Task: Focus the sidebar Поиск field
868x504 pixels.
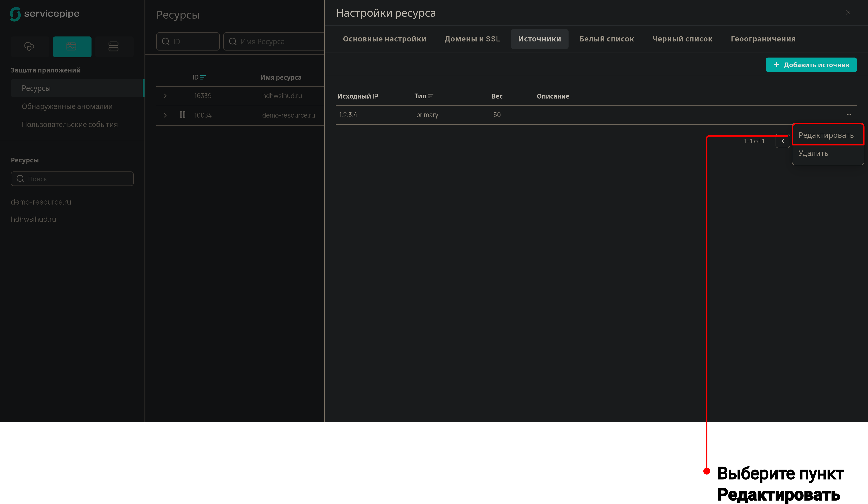Action: click(x=72, y=179)
